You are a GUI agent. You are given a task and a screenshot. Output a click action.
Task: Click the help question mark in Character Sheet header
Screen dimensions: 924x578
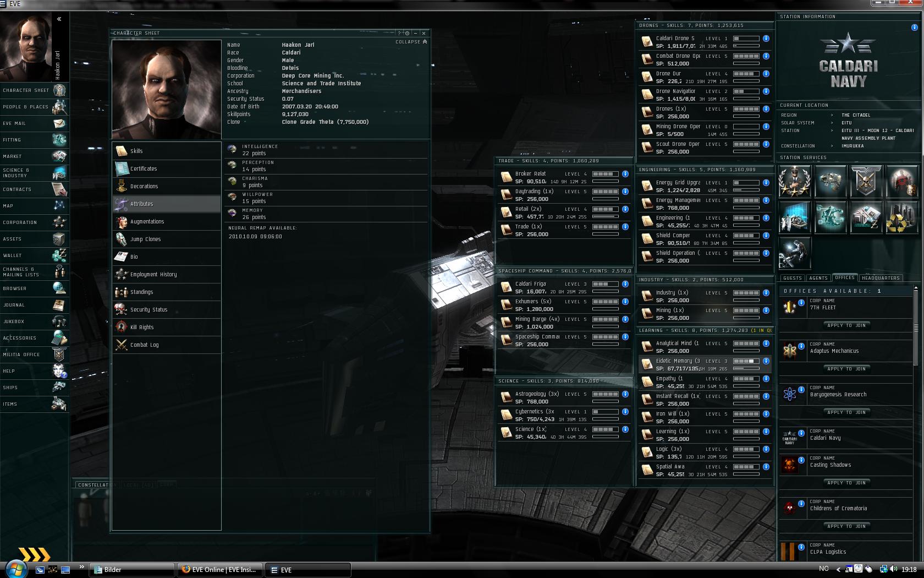click(x=400, y=33)
